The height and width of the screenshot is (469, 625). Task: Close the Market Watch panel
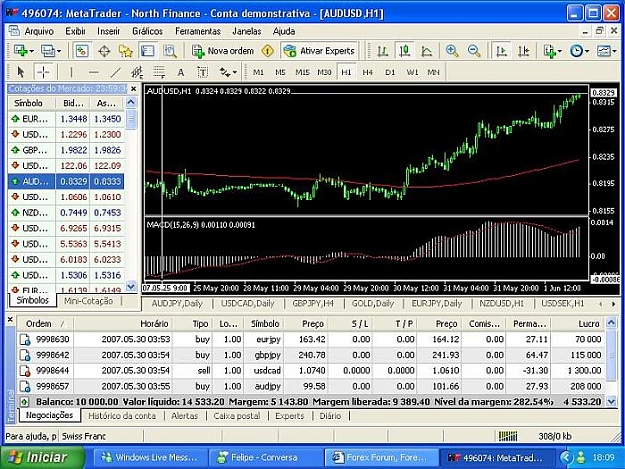pos(134,88)
